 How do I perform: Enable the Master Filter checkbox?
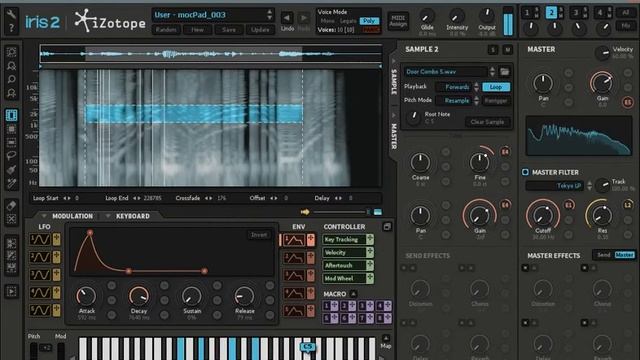525,172
